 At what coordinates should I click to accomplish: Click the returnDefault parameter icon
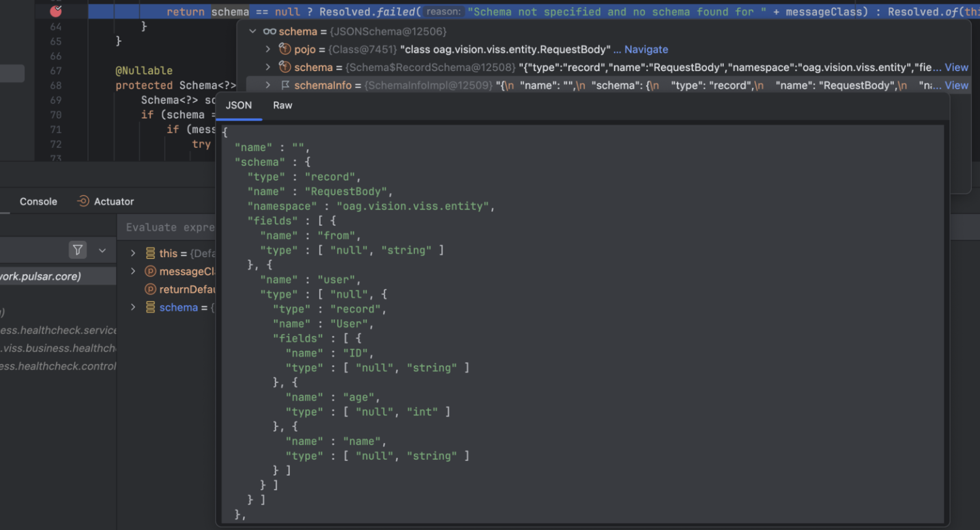(151, 289)
